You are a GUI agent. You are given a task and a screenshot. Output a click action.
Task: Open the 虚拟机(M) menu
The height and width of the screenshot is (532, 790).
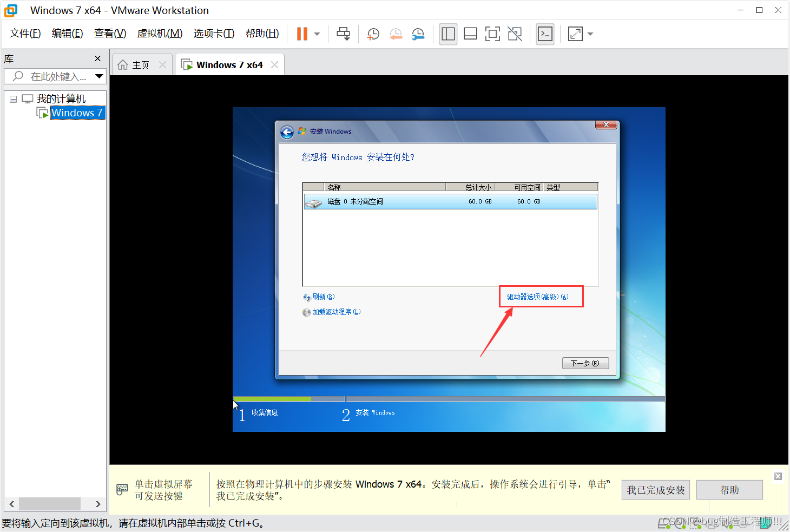pyautogui.click(x=160, y=34)
